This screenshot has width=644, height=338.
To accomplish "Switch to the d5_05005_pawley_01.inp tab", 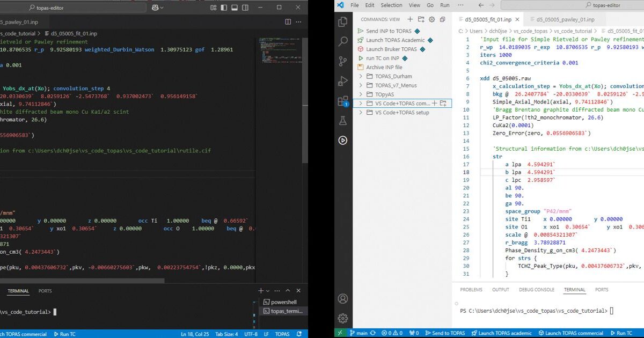I will point(565,19).
